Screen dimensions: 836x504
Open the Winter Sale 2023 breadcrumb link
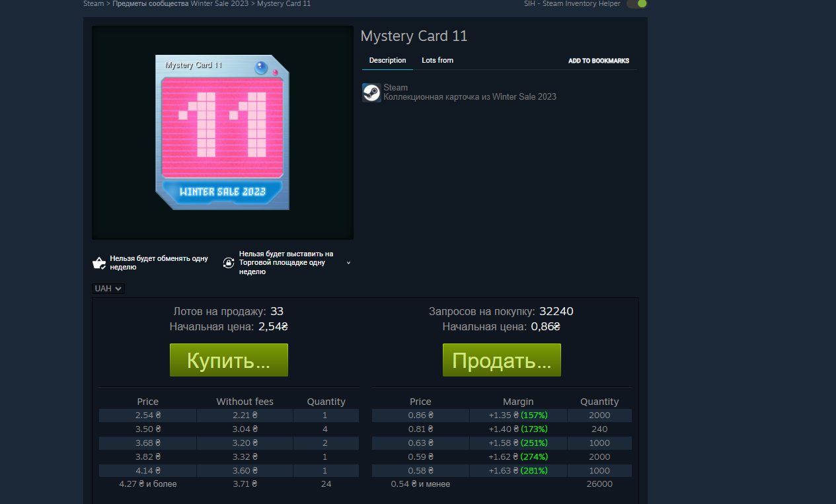point(219,4)
